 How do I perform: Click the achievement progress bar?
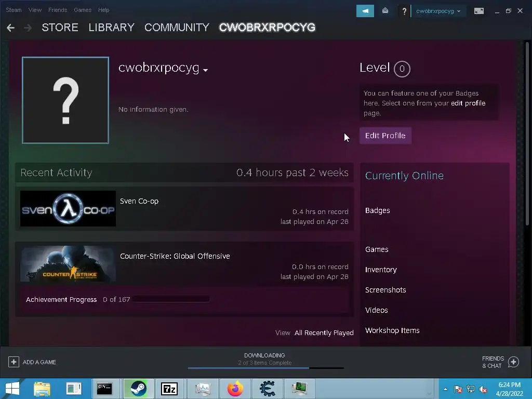(171, 299)
